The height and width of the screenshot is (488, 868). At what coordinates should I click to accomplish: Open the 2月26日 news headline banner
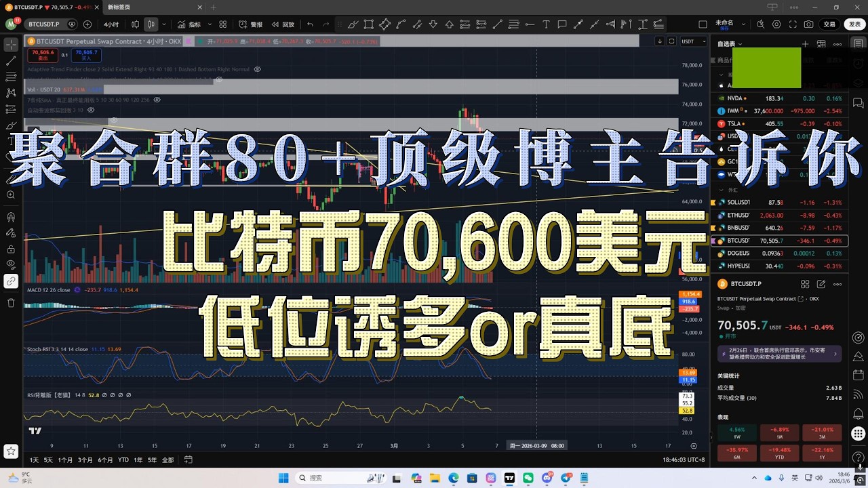[x=780, y=354]
